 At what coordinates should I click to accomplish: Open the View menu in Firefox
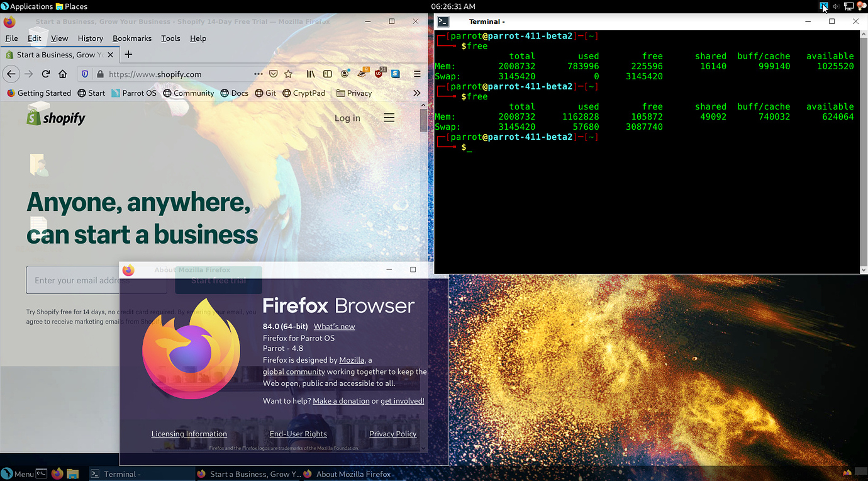point(59,38)
